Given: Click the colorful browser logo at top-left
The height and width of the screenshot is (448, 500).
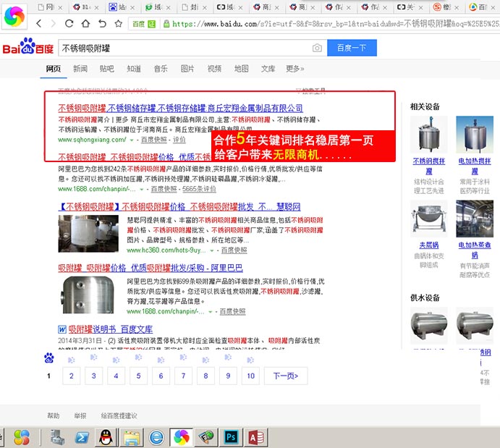Looking at the screenshot, I should pyautogui.click(x=14, y=16).
